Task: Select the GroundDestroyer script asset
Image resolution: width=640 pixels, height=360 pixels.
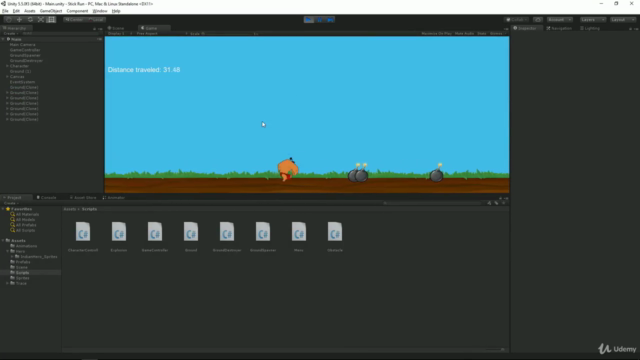Action: (x=227, y=237)
